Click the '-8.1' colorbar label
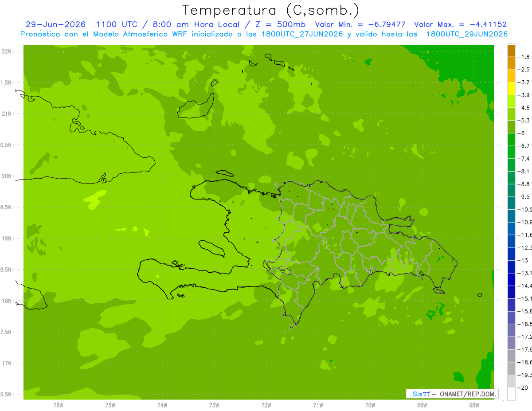Screen dimensions: 532x411 coord(524,171)
